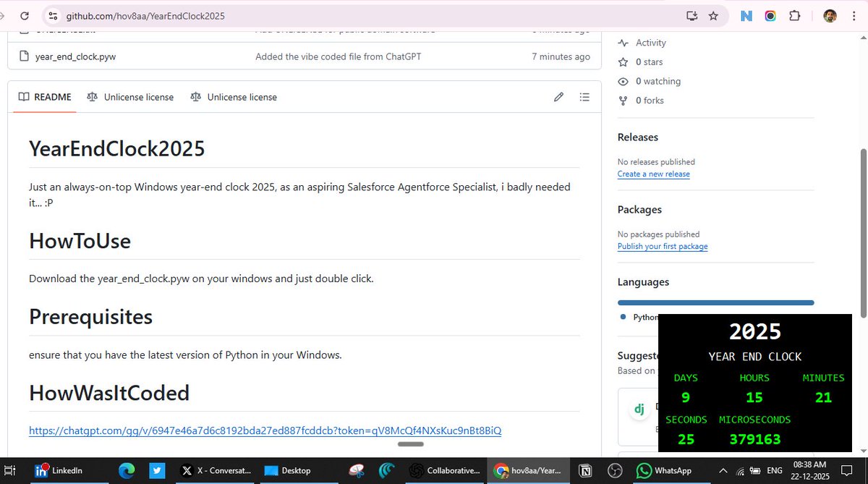Switch to Chrome 'hov8aa/Year...' taskbar window

coord(527,470)
